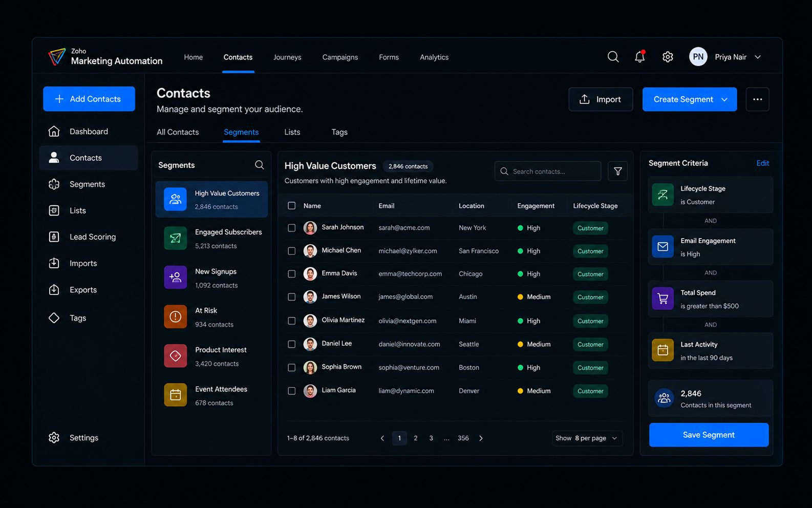Check the Emma Davis row checkbox
Image resolution: width=812 pixels, height=508 pixels.
(x=292, y=274)
